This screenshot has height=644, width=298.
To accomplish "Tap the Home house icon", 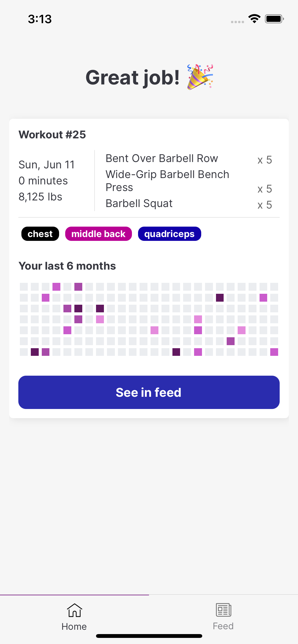I will click(x=74, y=610).
